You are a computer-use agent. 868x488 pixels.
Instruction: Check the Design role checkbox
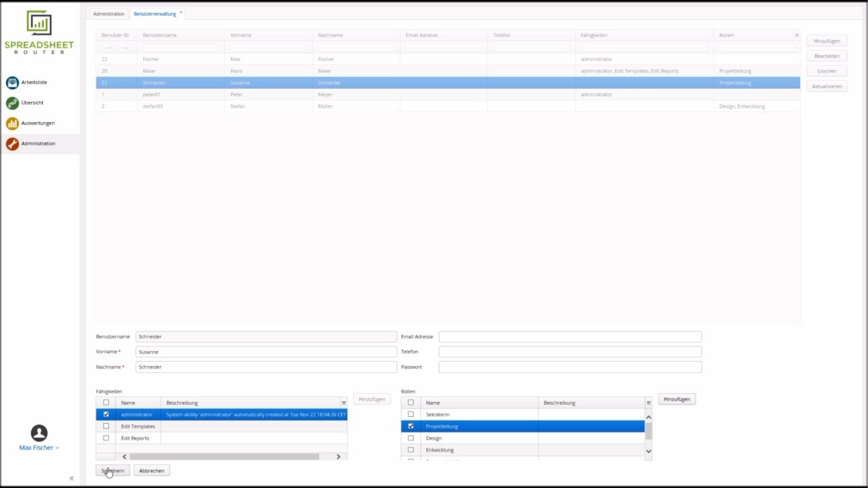coord(410,438)
